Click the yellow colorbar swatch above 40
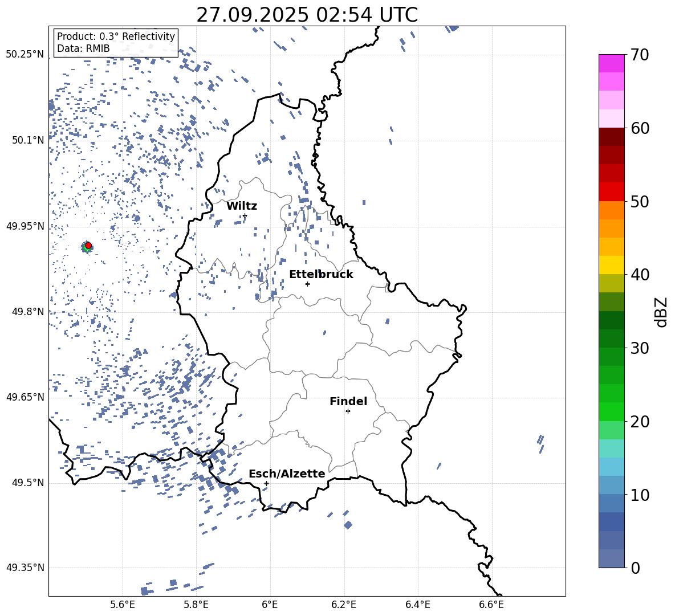This screenshot has width=675, height=616. coord(611,265)
